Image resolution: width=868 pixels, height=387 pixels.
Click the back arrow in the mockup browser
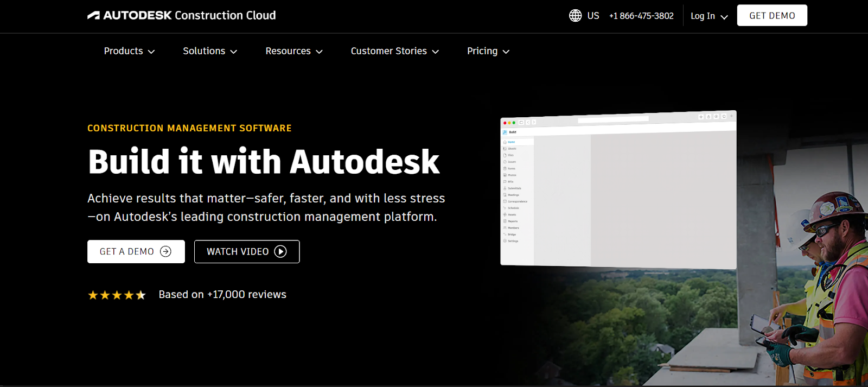528,122
